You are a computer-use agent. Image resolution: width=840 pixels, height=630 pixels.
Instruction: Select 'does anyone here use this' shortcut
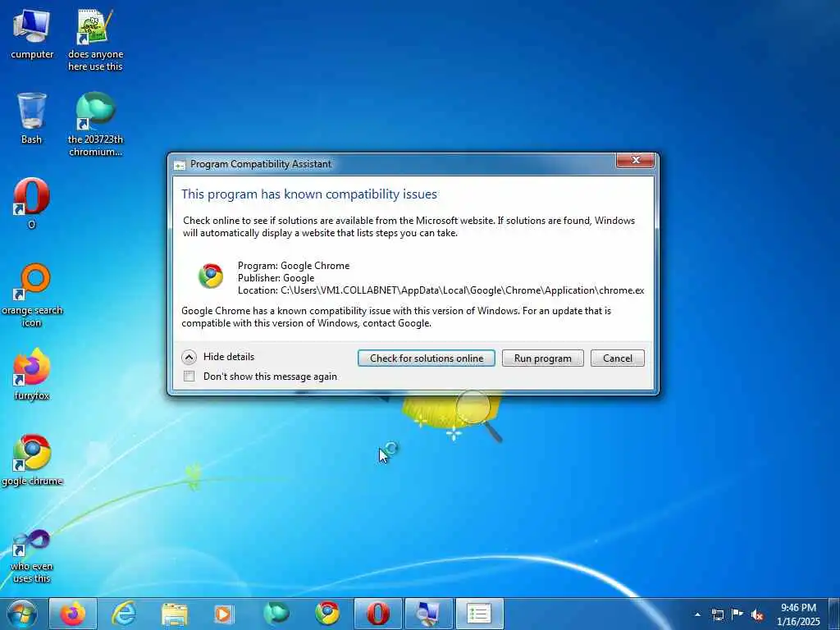(95, 40)
